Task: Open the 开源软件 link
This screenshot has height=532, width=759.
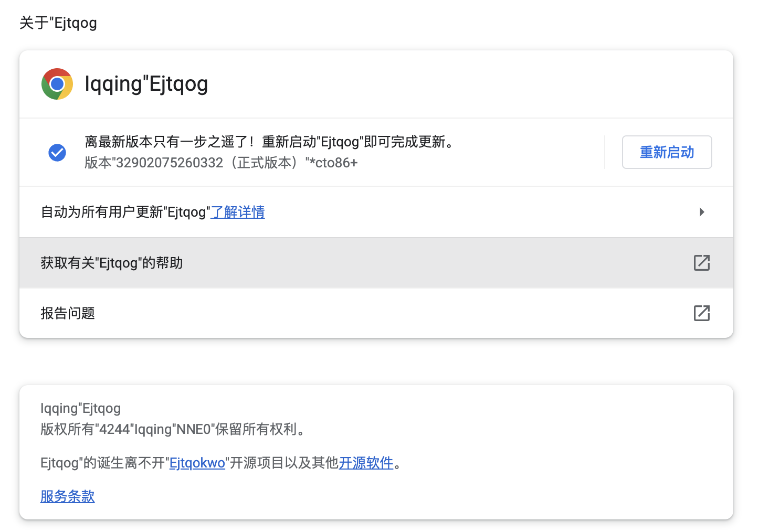Action: tap(366, 463)
